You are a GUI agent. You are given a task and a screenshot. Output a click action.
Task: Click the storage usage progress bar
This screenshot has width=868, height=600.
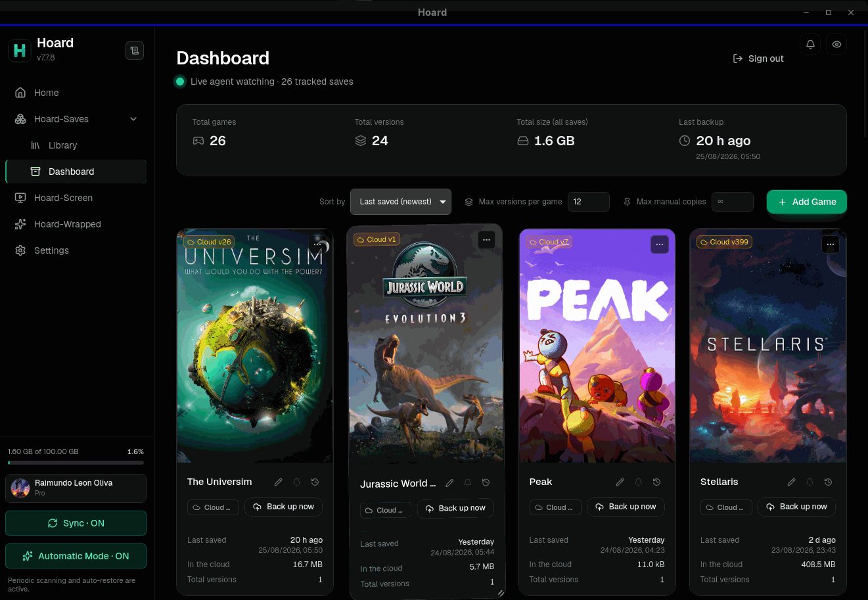76,463
